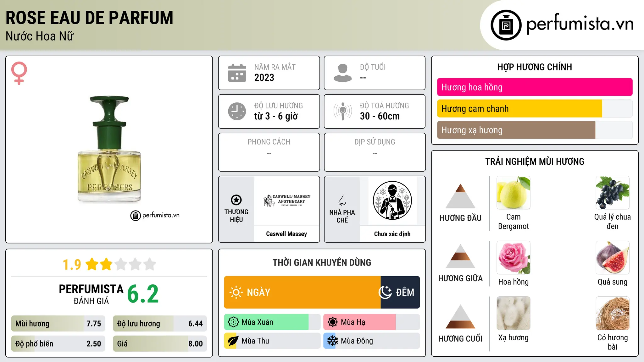Open the Hoa hồng rose note image

[514, 258]
